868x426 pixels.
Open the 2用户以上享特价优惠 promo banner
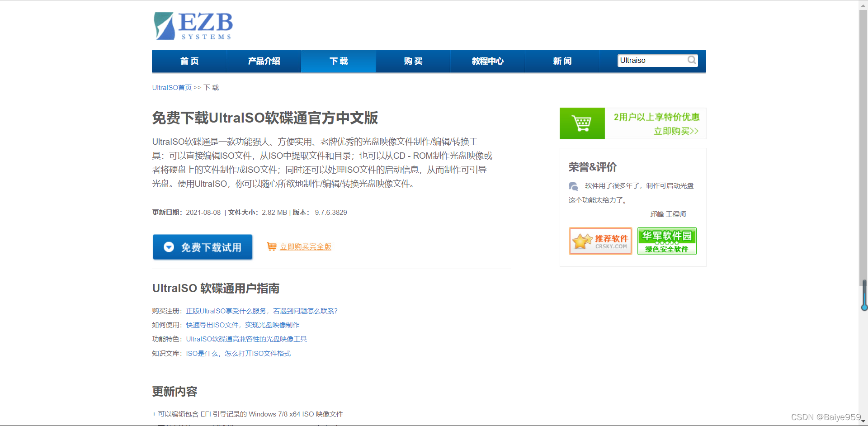(x=633, y=123)
